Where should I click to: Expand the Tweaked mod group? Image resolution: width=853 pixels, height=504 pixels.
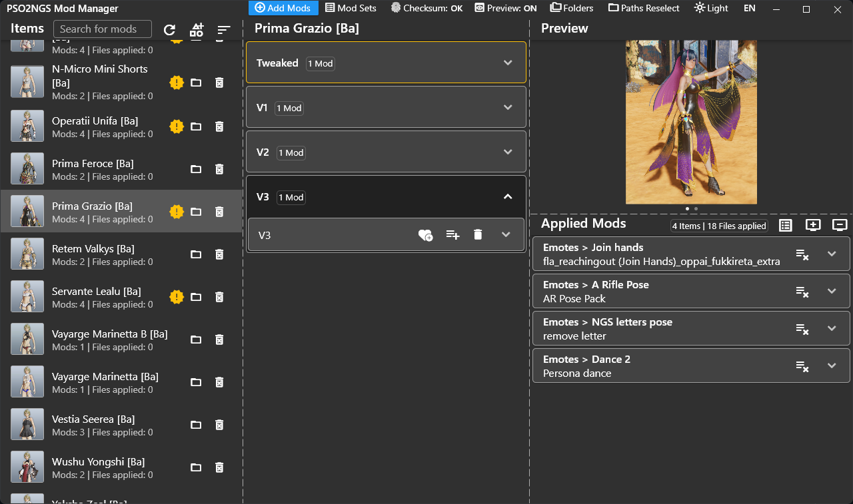(x=508, y=63)
